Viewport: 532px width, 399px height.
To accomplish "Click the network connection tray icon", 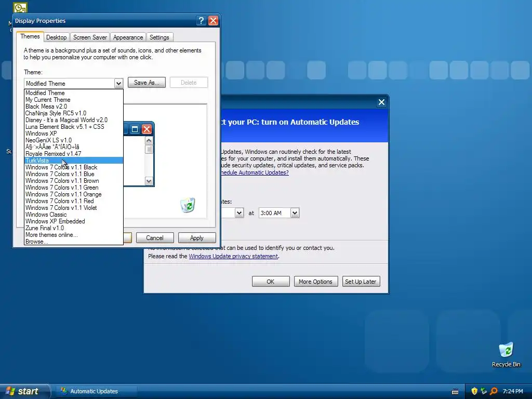I will 484,391.
